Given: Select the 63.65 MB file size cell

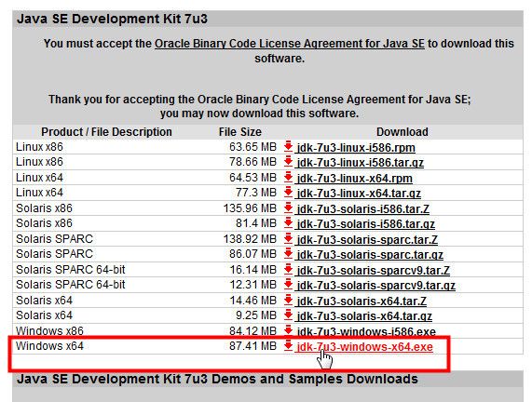Looking at the screenshot, I should 252,147.
